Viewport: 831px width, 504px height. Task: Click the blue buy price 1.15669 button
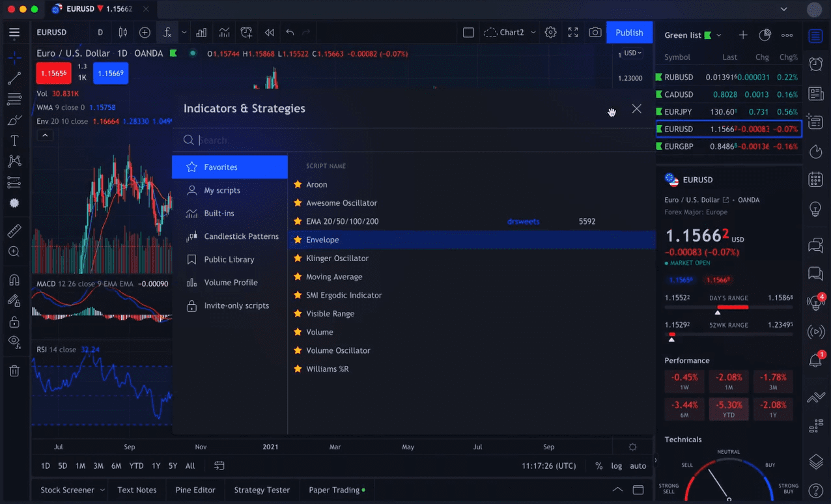[111, 74]
